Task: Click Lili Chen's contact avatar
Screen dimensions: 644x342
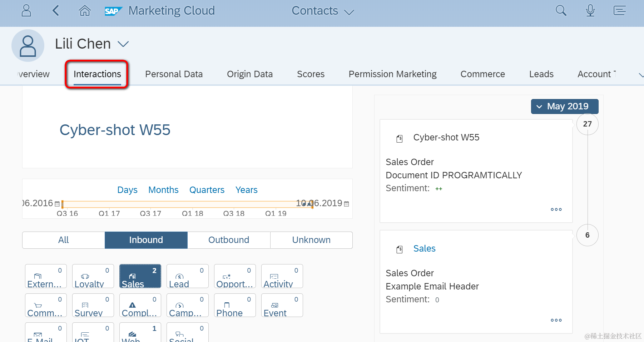Action: click(28, 46)
